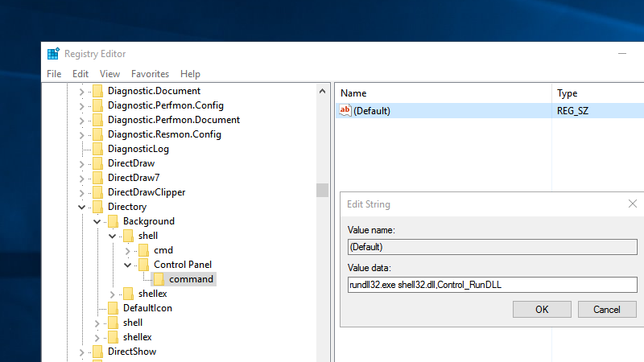Collapse the Background key
644x362 pixels.
97,222
